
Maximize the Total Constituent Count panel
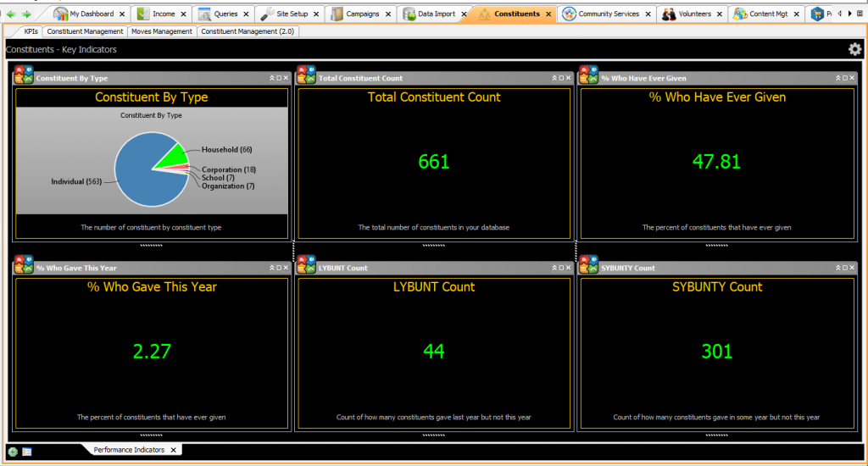tap(561, 78)
